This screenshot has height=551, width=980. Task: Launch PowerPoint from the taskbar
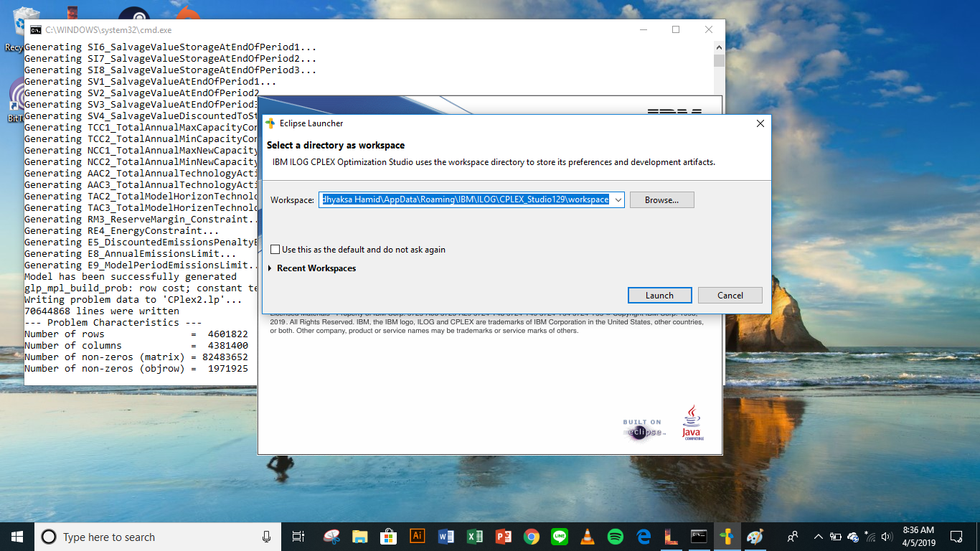503,537
